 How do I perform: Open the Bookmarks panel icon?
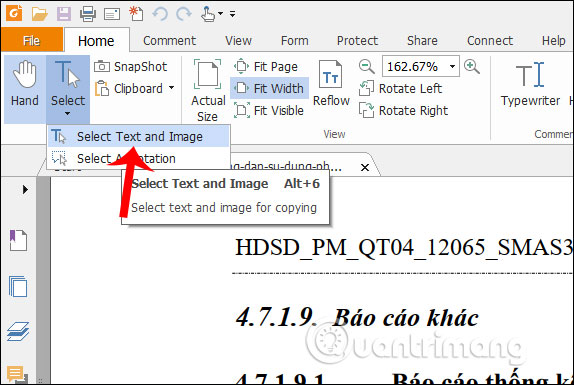point(18,240)
